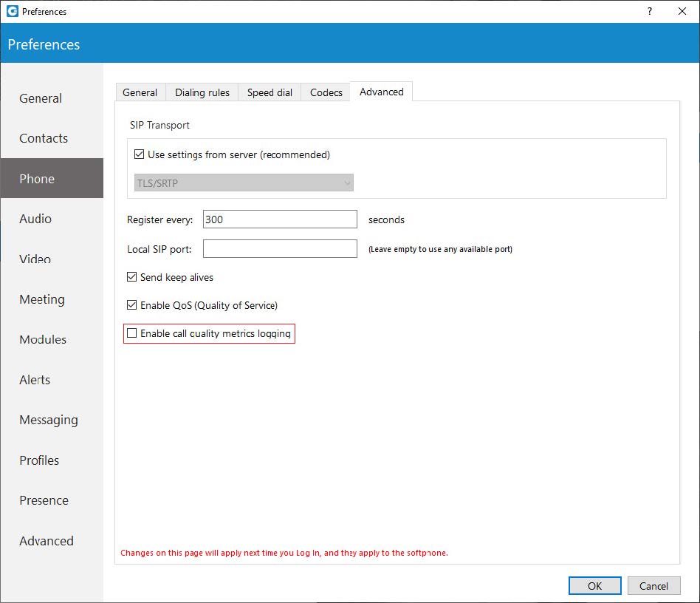Click the OK button
700x603 pixels.
[594, 585]
